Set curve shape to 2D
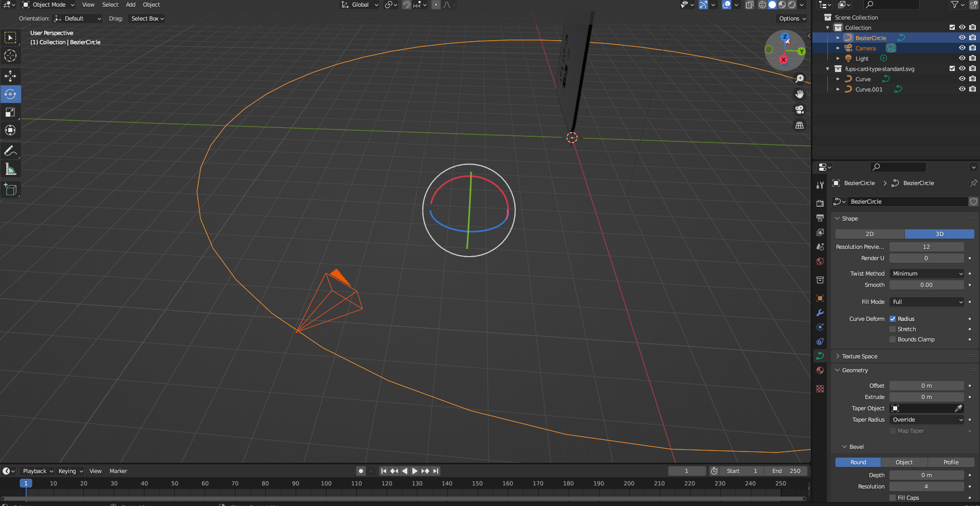 pos(869,234)
